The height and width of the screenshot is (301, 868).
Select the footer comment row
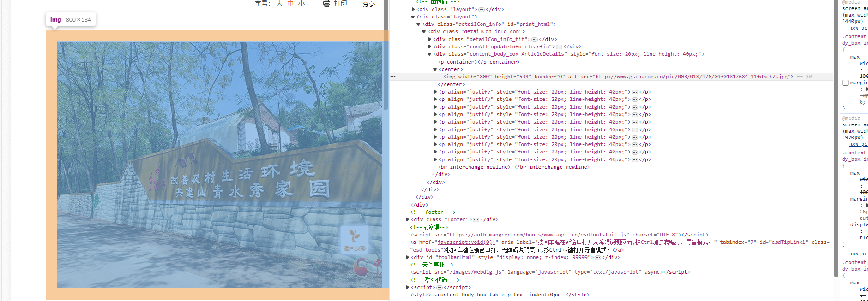(x=433, y=212)
